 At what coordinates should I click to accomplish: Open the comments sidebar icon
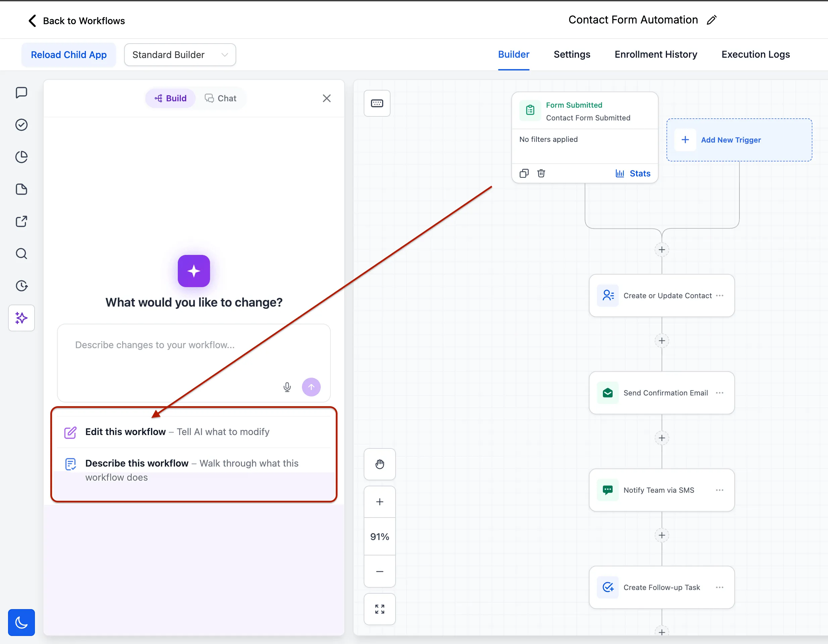21,93
